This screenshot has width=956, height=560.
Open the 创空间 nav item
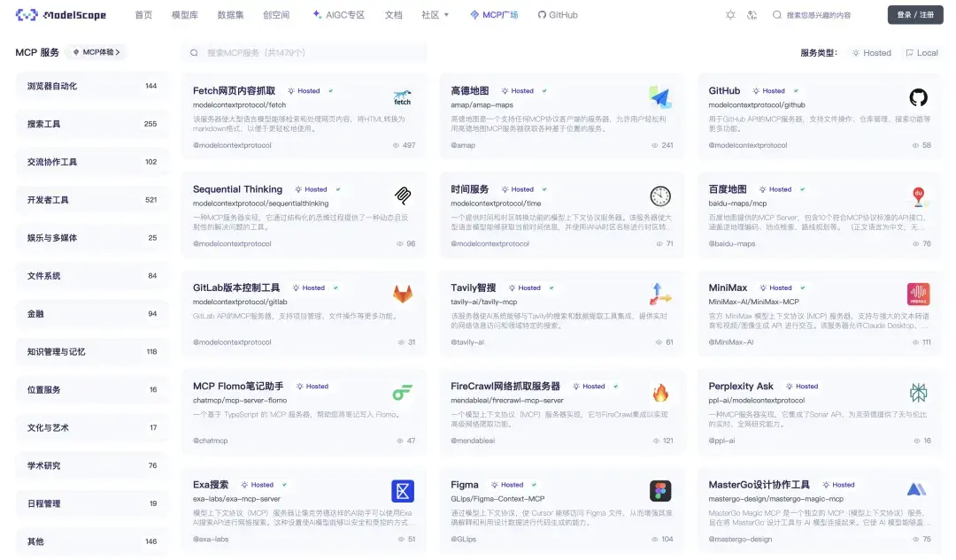click(x=276, y=15)
